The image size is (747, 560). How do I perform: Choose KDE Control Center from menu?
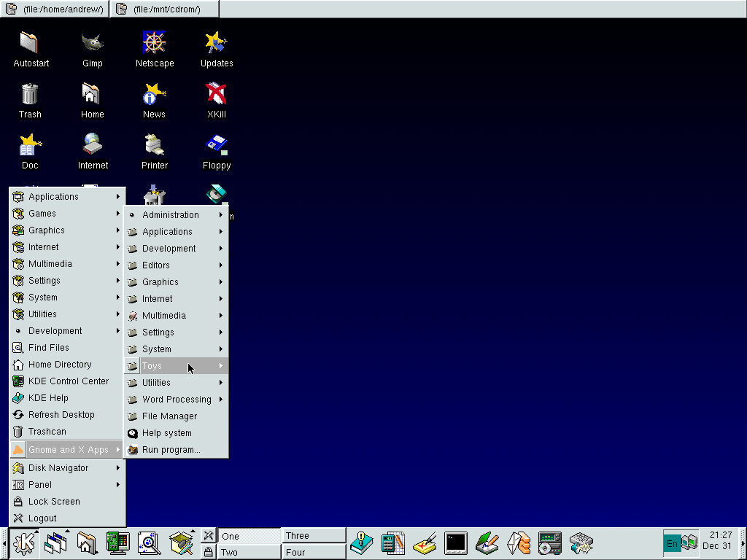pos(68,381)
